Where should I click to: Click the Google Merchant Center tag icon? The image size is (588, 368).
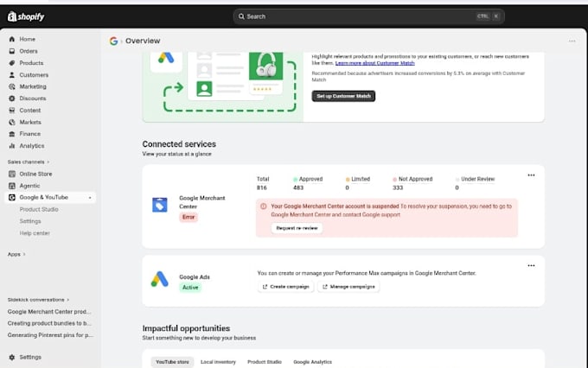coord(160,205)
